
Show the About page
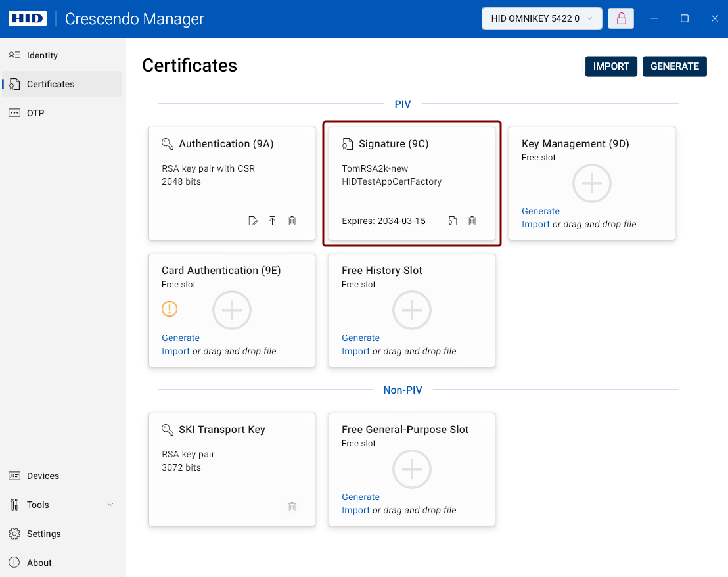click(62, 562)
